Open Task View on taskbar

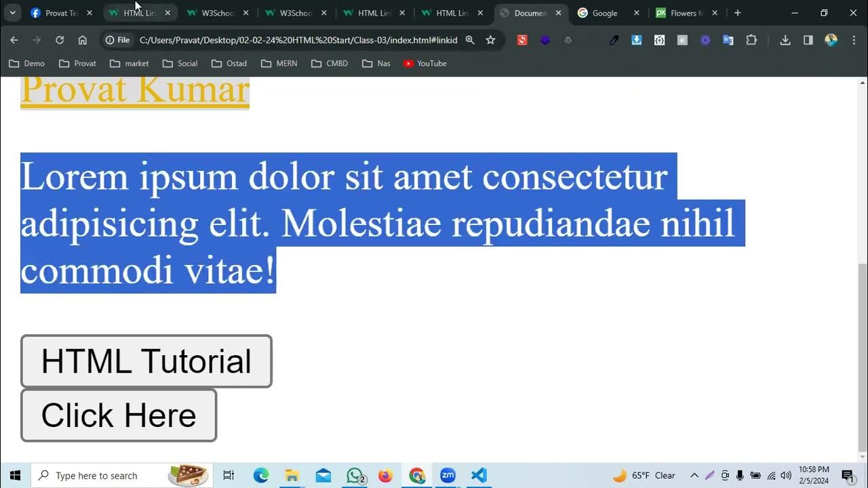tap(229, 475)
